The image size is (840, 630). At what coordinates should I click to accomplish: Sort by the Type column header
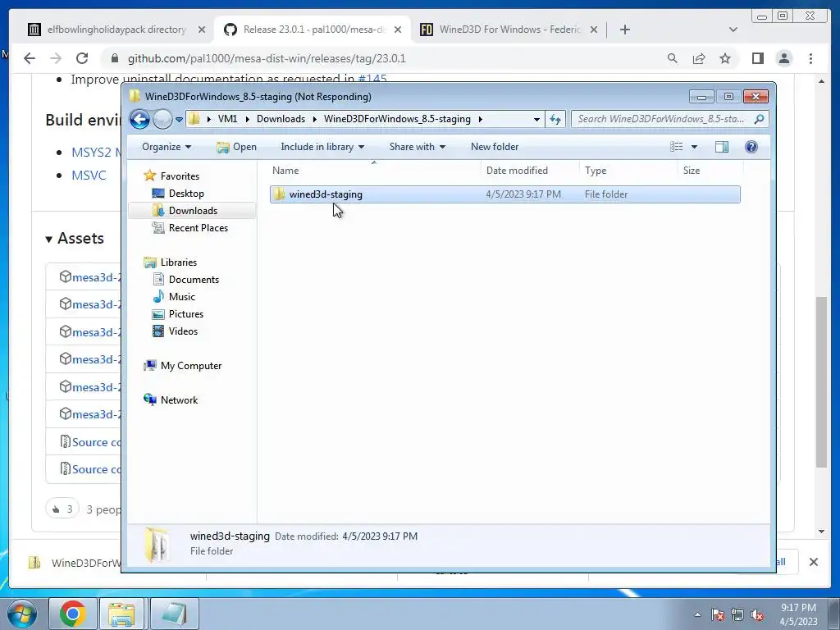[x=628, y=171]
